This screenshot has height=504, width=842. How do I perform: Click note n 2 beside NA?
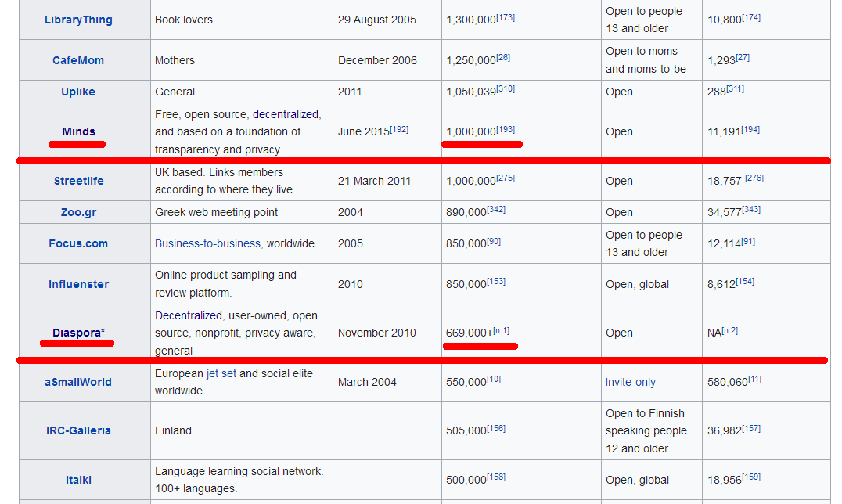(730, 330)
